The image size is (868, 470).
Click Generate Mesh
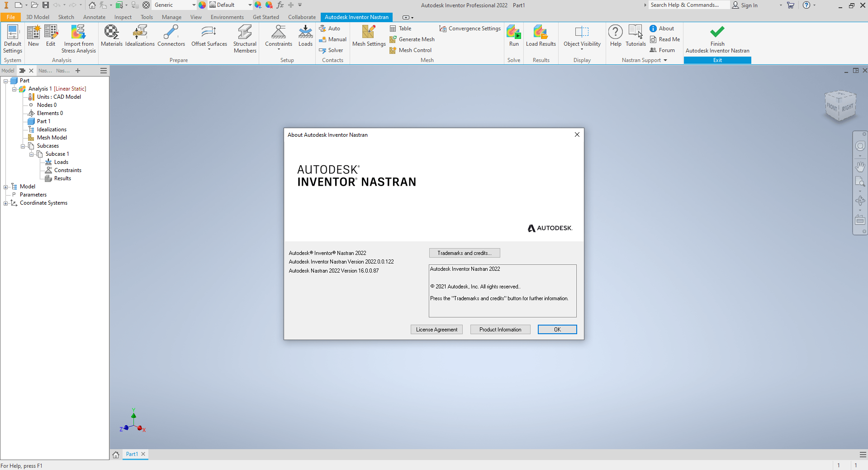click(x=412, y=39)
